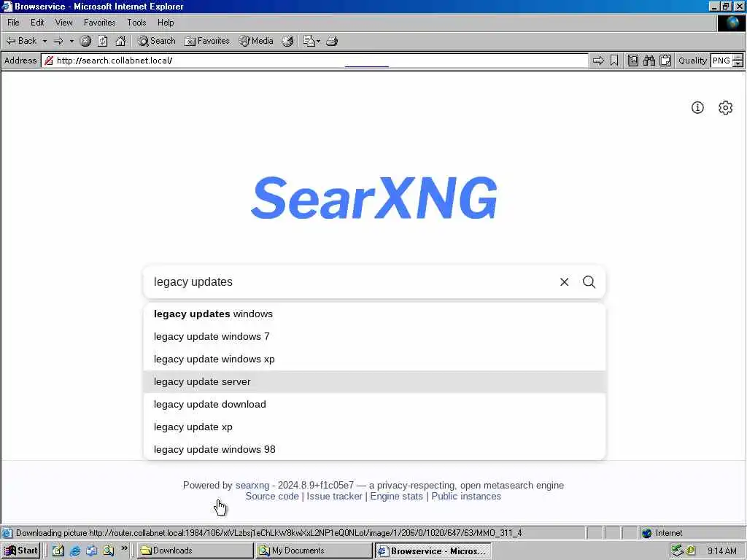Open the Favorites pane from the toolbar
This screenshot has width=747, height=560.
point(207,41)
